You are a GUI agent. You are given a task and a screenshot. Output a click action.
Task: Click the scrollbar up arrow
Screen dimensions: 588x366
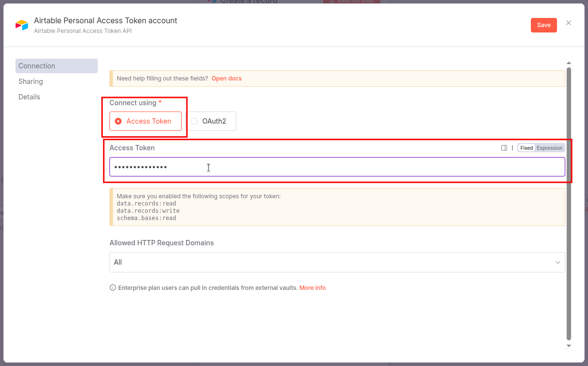coord(569,63)
